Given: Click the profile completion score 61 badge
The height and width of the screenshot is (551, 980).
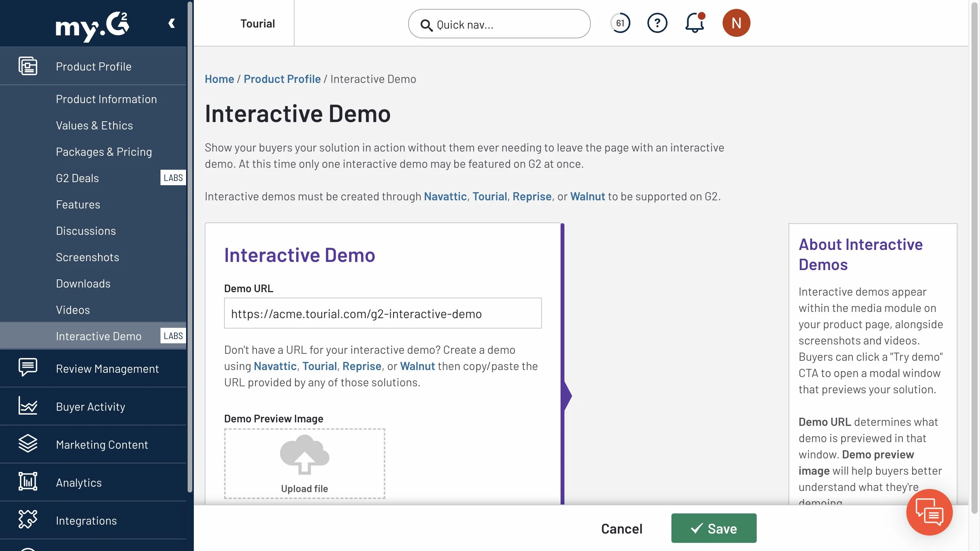Looking at the screenshot, I should click(x=620, y=23).
